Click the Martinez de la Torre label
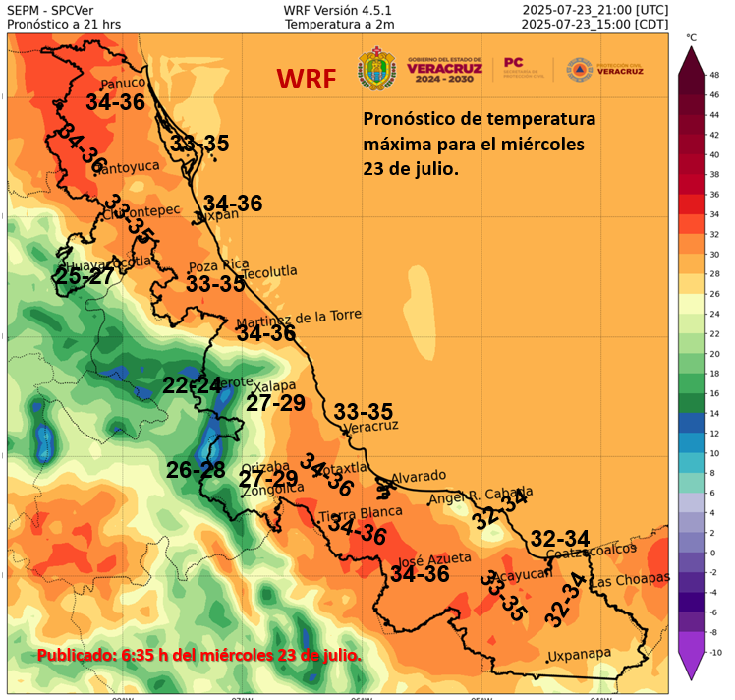This screenshot has height=700, width=735. [x=299, y=321]
